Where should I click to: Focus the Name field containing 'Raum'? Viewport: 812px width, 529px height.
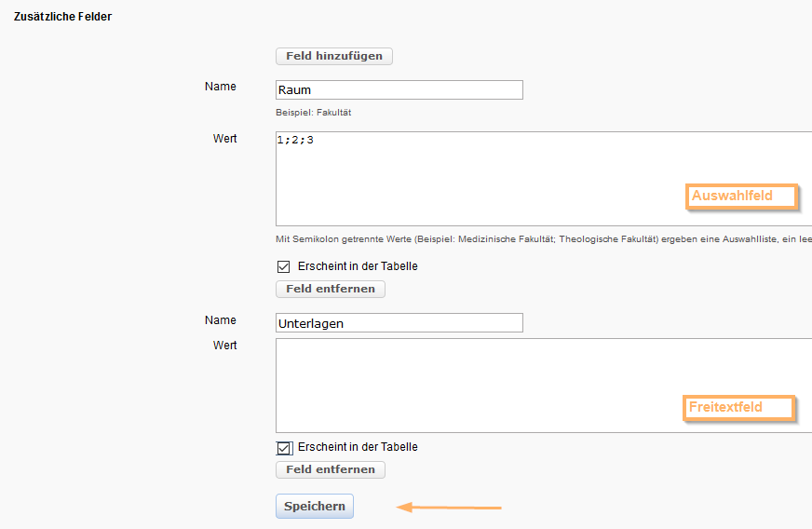pyautogui.click(x=399, y=89)
